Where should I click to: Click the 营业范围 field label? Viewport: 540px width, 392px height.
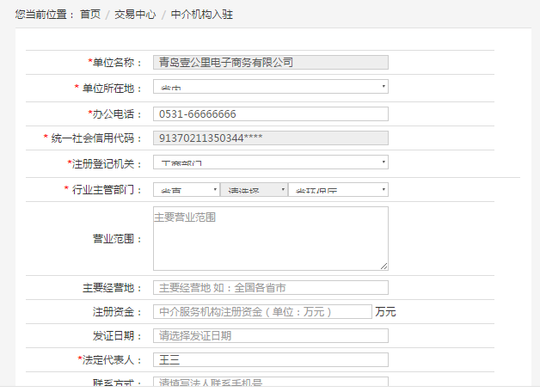pos(118,239)
